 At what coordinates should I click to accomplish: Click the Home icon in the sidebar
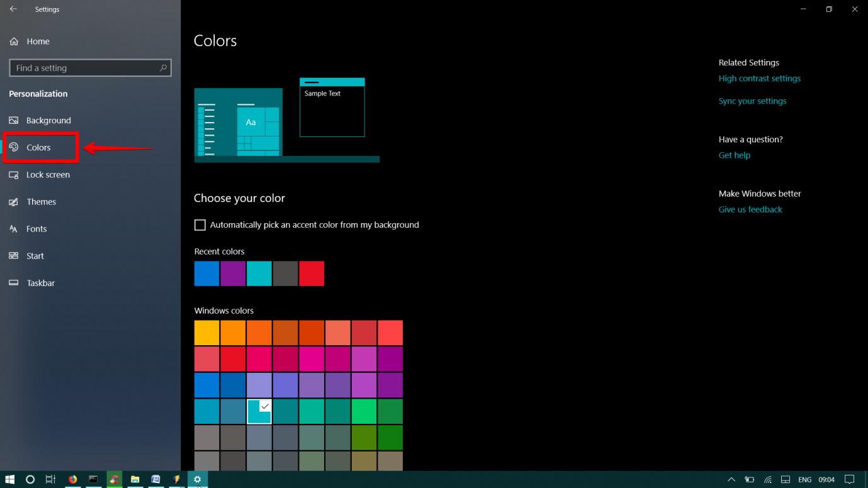pos(14,42)
